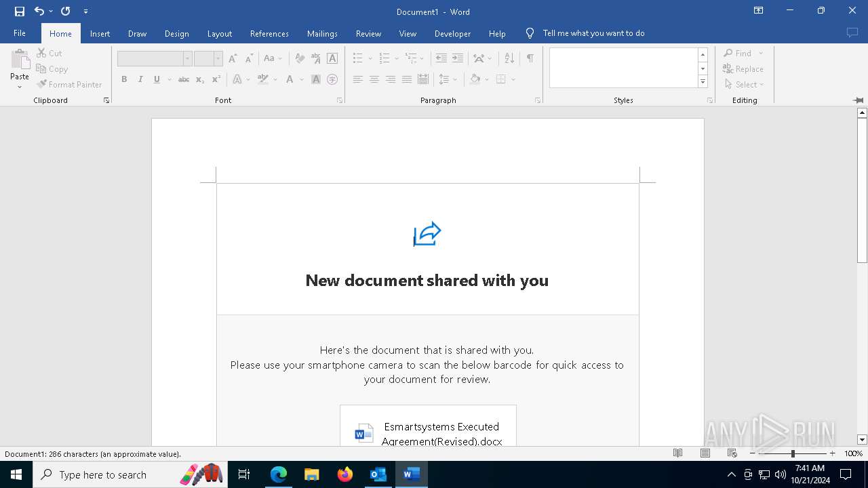Toggle Subscript formatting
868x488 pixels.
pos(200,79)
